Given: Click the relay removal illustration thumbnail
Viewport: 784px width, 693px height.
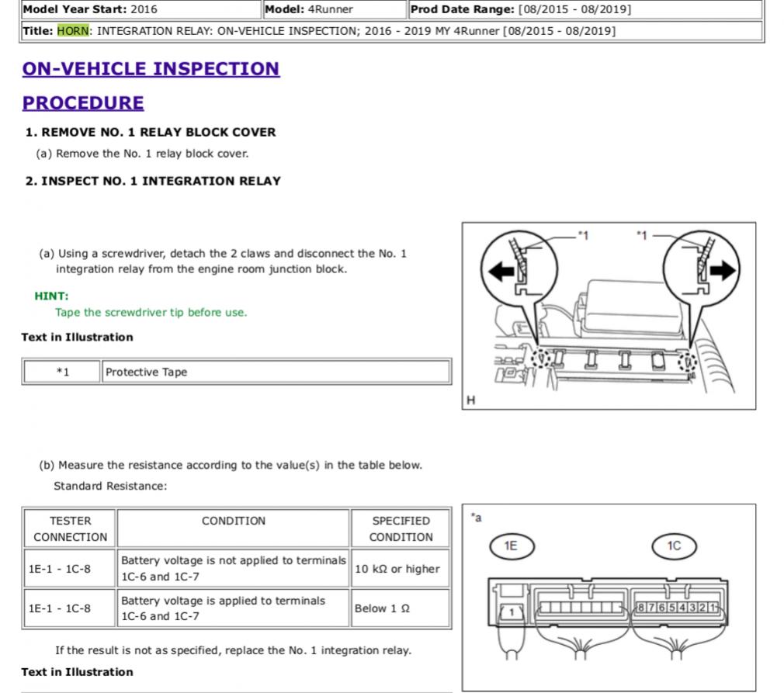Looking at the screenshot, I should coord(609,316).
